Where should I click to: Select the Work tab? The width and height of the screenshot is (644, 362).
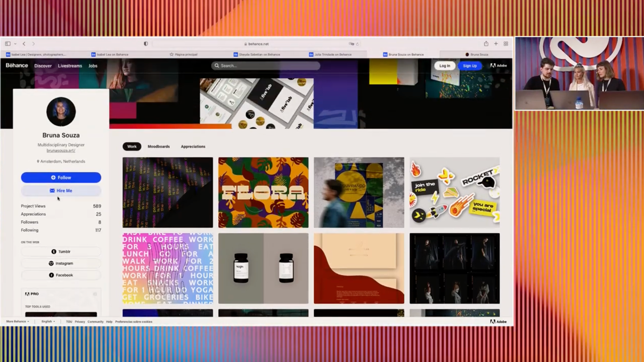132,146
